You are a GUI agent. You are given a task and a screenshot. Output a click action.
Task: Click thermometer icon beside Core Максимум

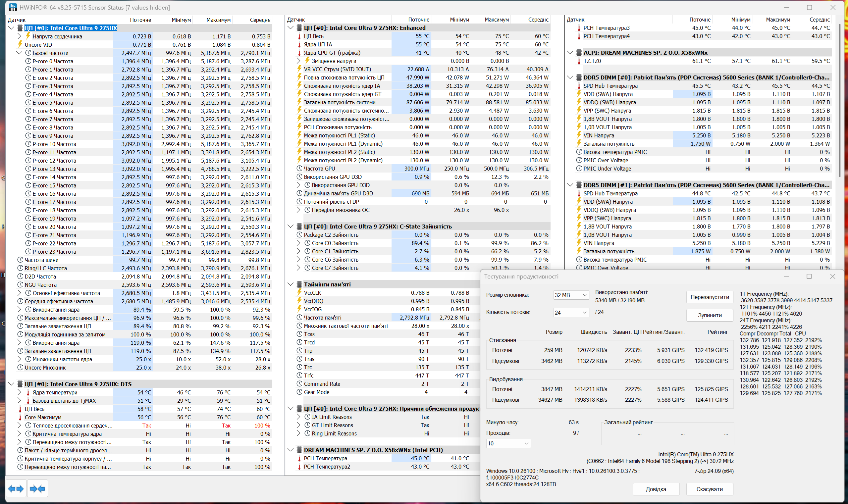[20, 417]
